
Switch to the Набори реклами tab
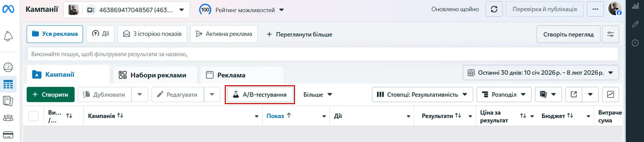pyautogui.click(x=155, y=75)
